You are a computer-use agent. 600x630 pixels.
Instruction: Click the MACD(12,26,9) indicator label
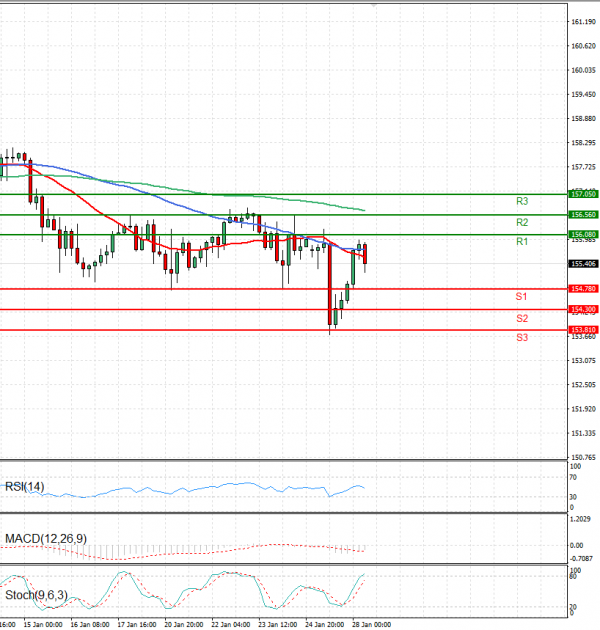46,538
